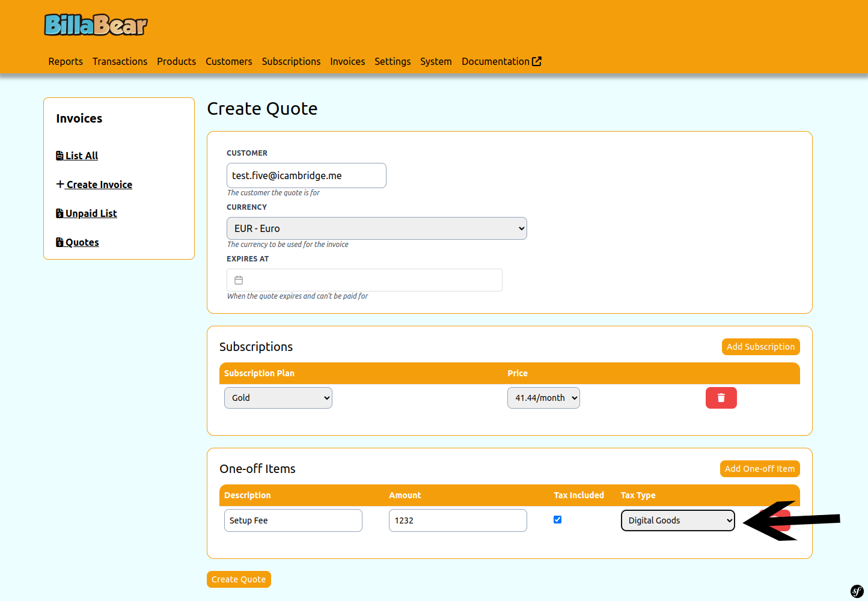Open the Products menu
Viewport: 868px width, 601px height.
click(x=176, y=61)
